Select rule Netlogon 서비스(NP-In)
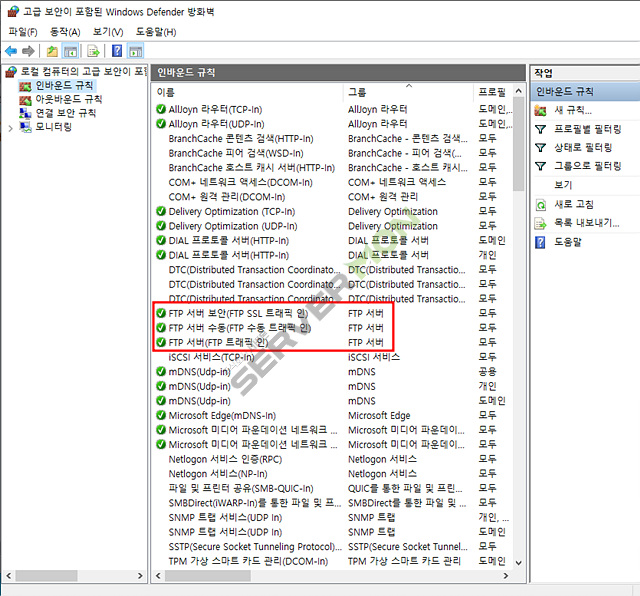The height and width of the screenshot is (596, 640). click(x=218, y=474)
